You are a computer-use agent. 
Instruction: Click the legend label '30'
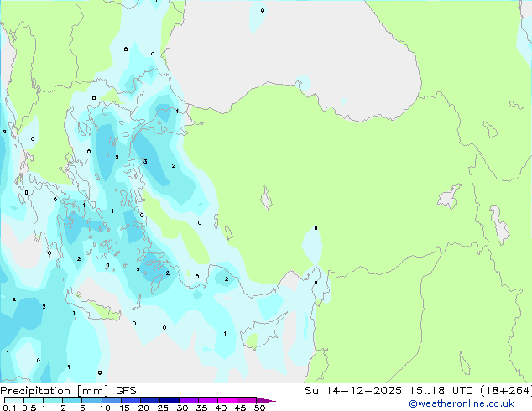pyautogui.click(x=182, y=408)
